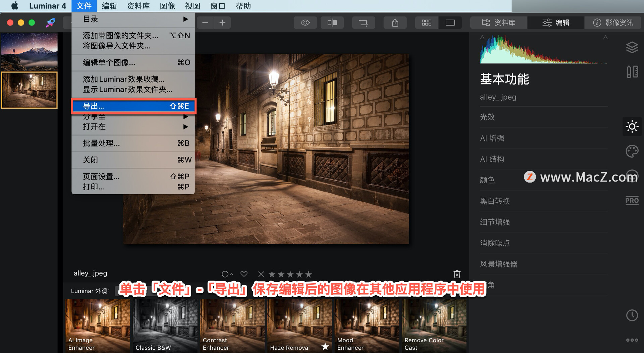Open the Creative palette icon
644x353 pixels.
(632, 151)
